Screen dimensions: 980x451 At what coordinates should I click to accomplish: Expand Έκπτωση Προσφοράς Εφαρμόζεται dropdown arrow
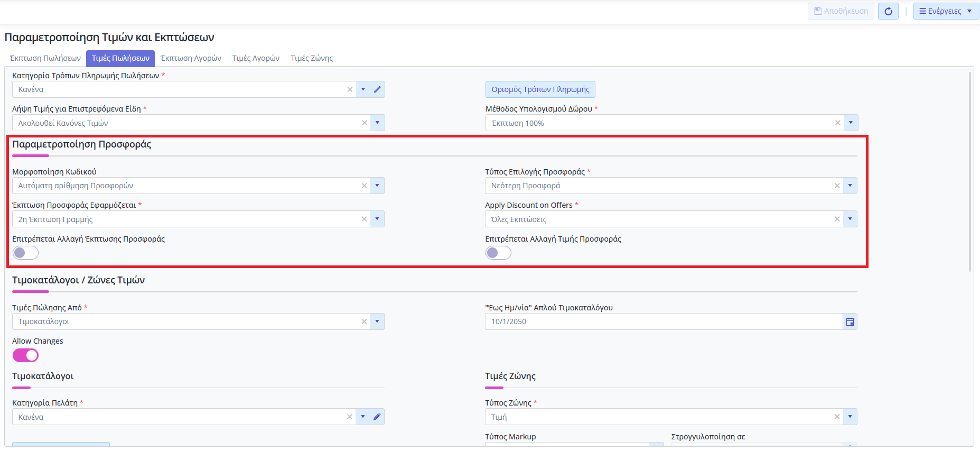[377, 219]
